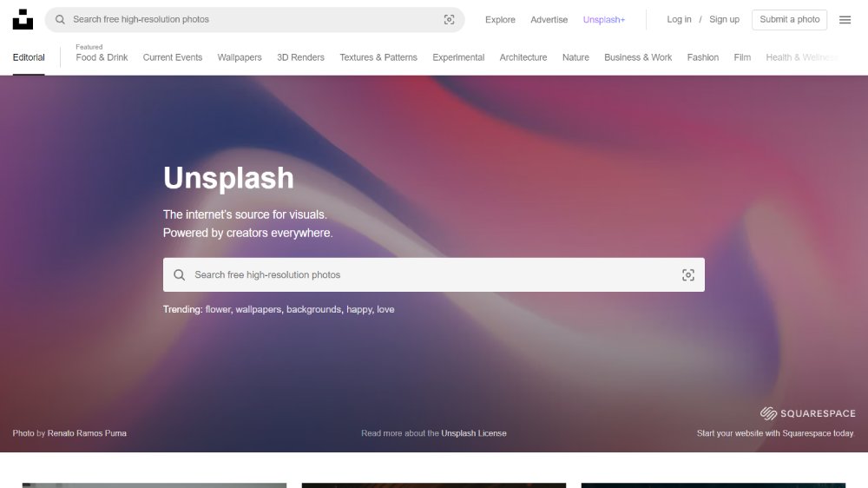
Task: Click the Squarespace logo
Action: coord(807,413)
